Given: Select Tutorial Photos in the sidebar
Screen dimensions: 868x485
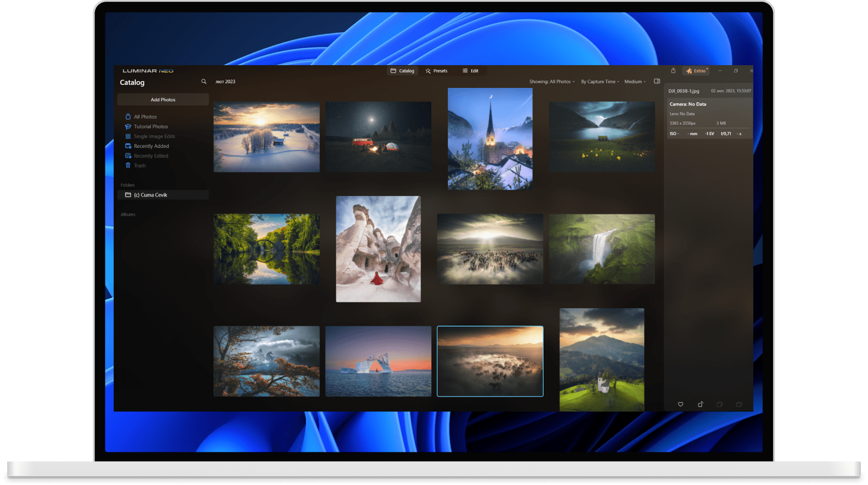Looking at the screenshot, I should tap(151, 127).
